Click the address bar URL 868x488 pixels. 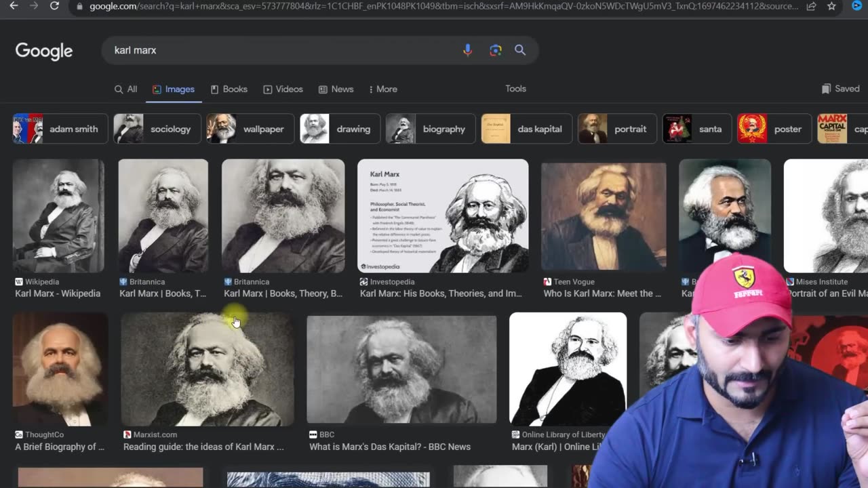443,6
